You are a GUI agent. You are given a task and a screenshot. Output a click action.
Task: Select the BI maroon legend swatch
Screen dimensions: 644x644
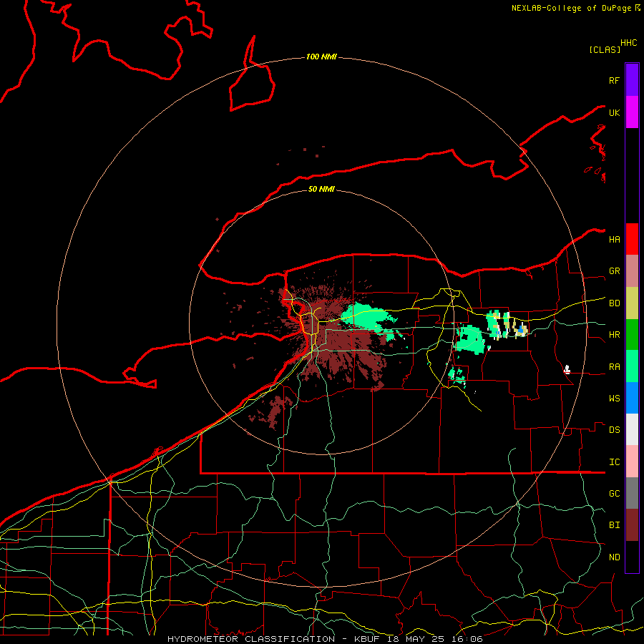pyautogui.click(x=632, y=525)
